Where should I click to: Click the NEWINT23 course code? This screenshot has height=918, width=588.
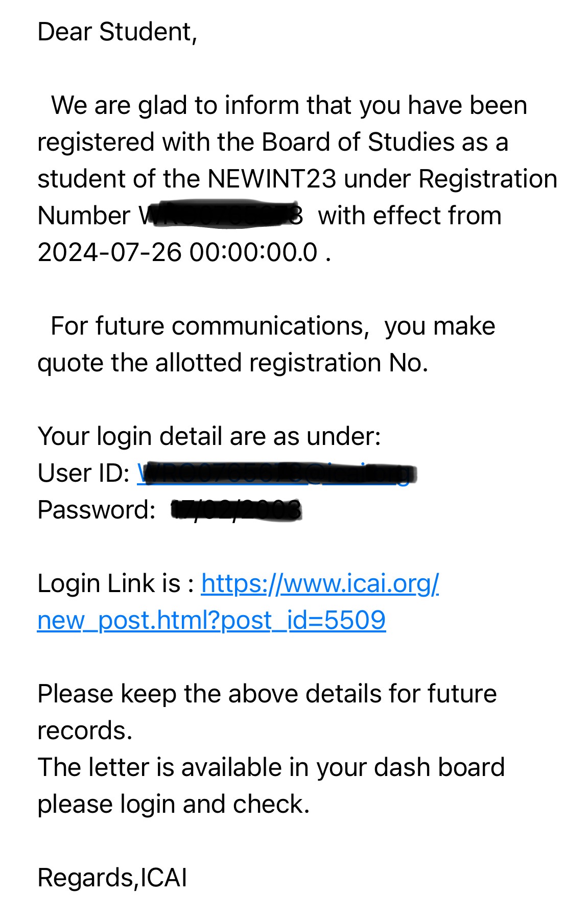click(272, 179)
